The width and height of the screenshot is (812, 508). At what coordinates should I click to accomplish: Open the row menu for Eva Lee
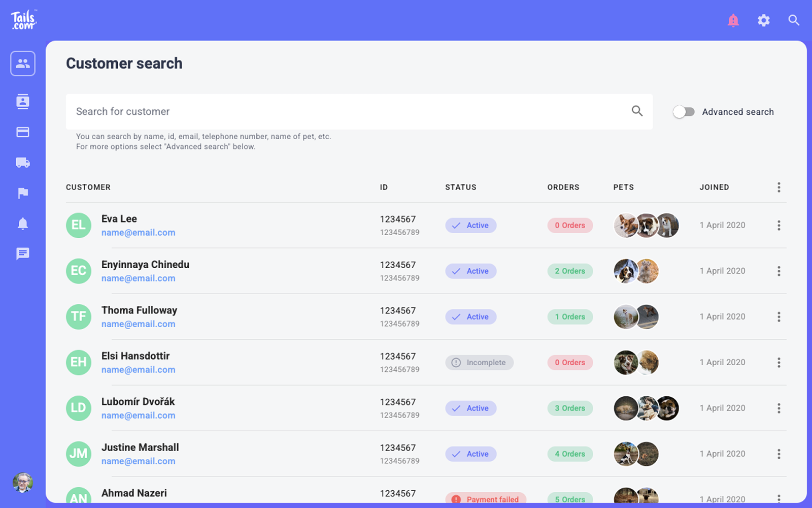coord(779,226)
